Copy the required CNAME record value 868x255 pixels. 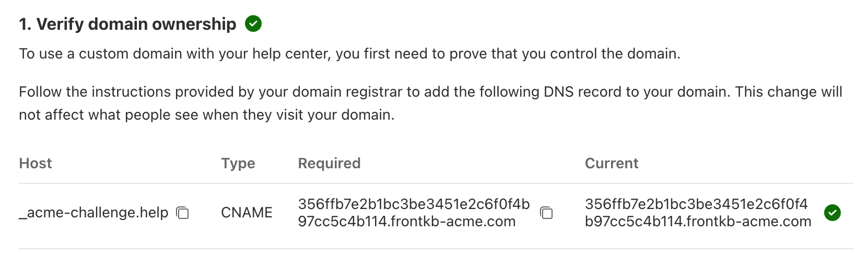(x=546, y=213)
